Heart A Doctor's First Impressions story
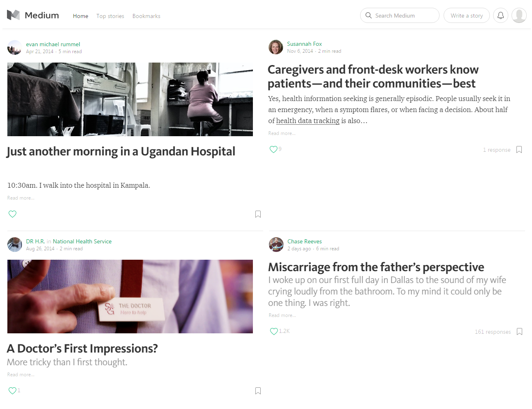532x409 pixels. pyautogui.click(x=12, y=391)
